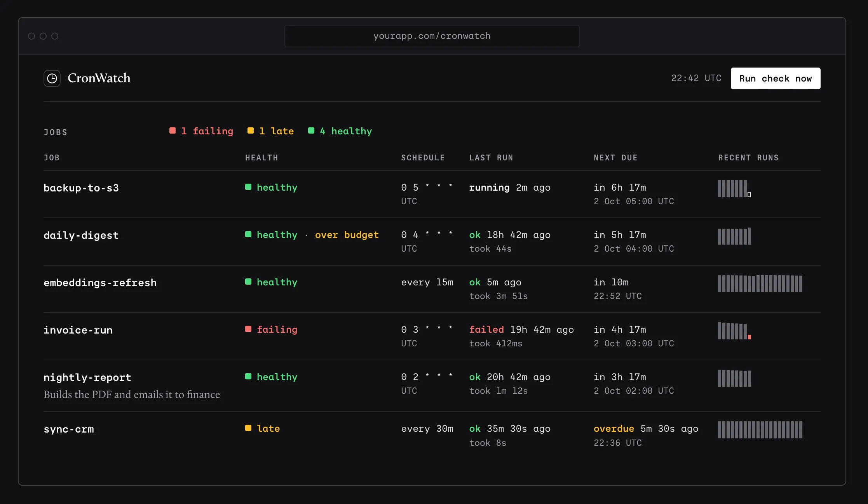The width and height of the screenshot is (868, 504).
Task: Select the red 1 failing filter
Action: 201,131
